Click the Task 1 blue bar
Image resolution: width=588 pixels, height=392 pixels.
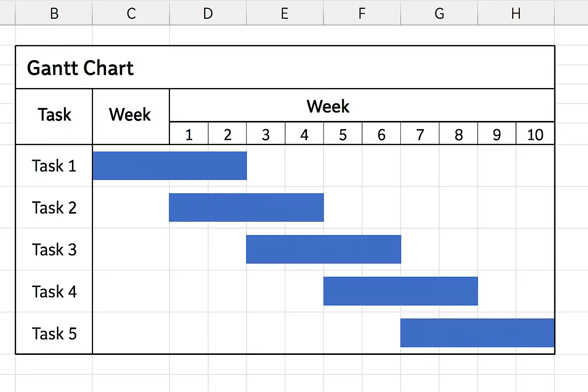point(170,166)
